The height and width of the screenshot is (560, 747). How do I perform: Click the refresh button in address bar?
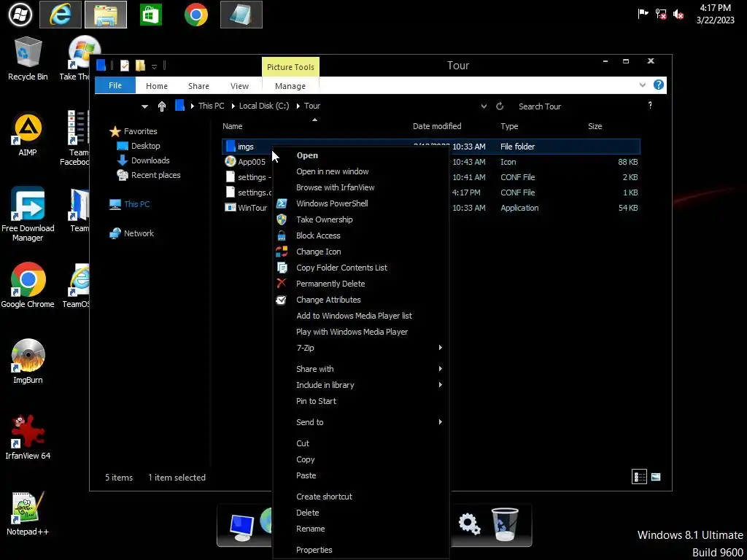click(499, 106)
